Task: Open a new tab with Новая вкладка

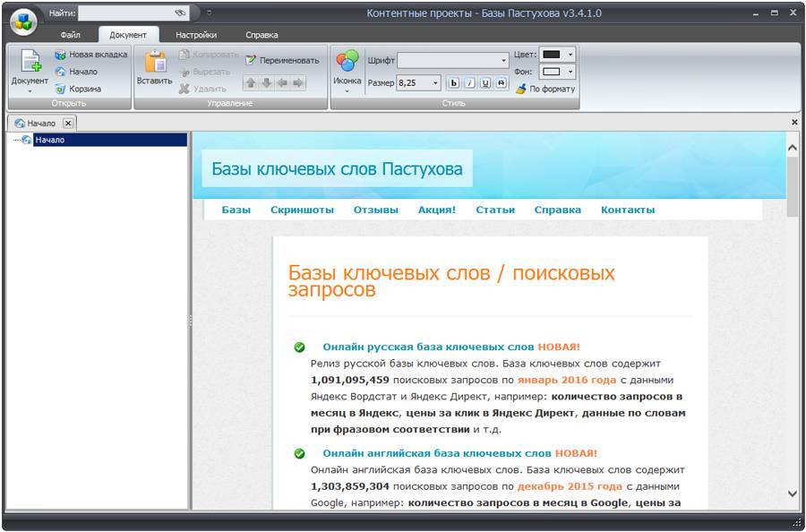Action: click(91, 55)
